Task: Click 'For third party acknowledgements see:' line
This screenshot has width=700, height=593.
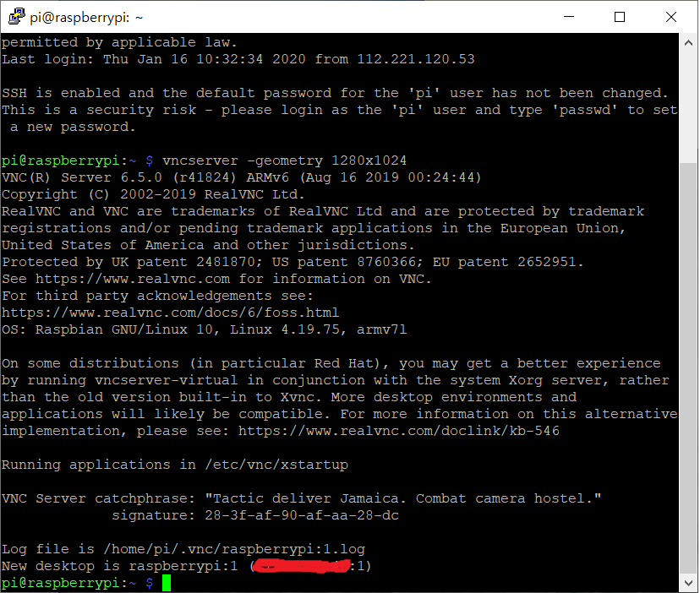Action: 157,296
